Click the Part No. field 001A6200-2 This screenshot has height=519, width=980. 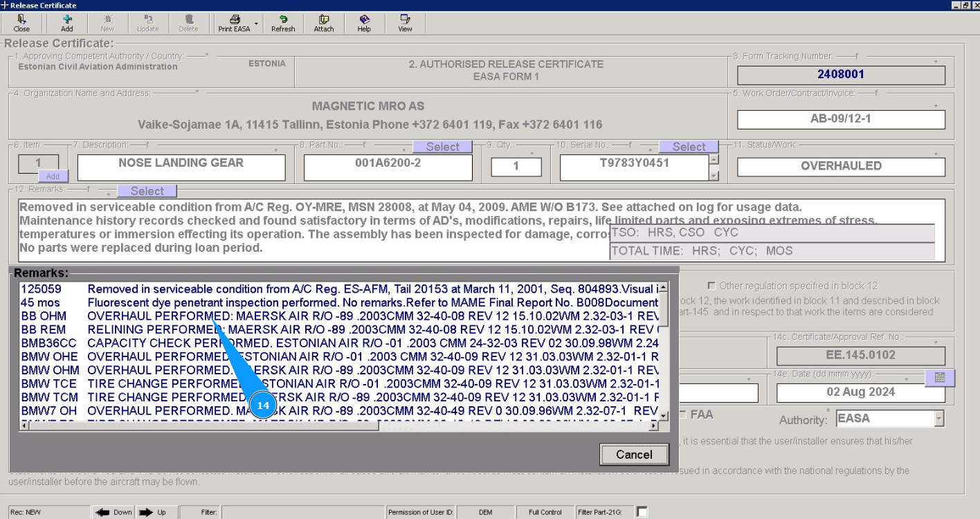coord(388,167)
